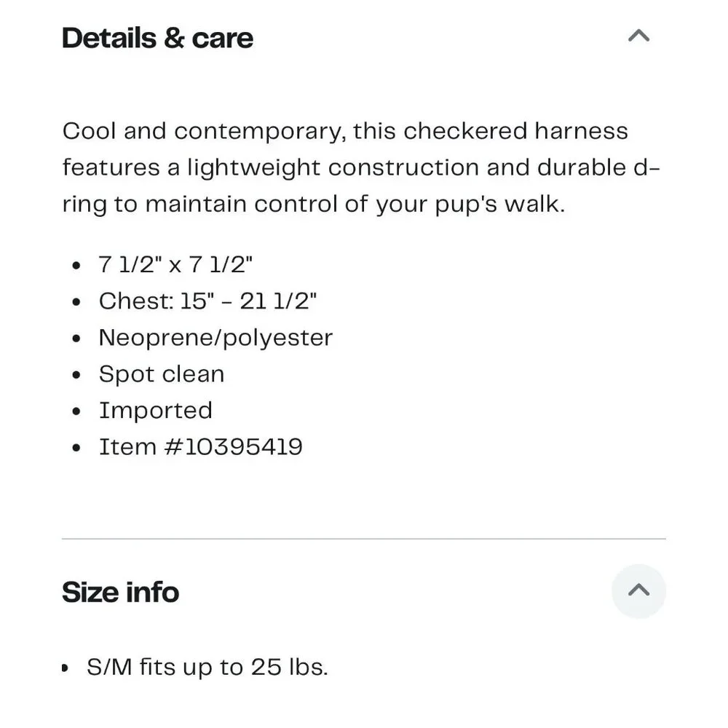Click the Imported list item
Viewport: 728px width, 728px height.
(x=156, y=411)
